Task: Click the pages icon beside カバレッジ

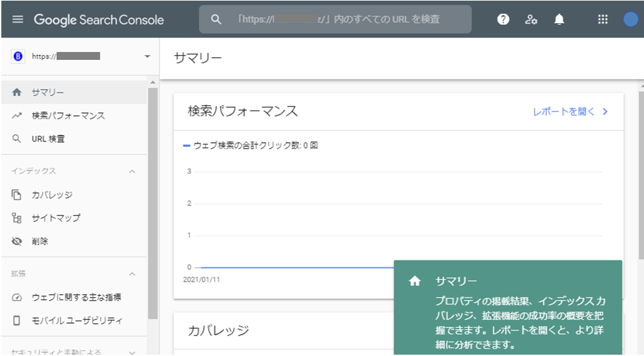Action: (x=16, y=195)
